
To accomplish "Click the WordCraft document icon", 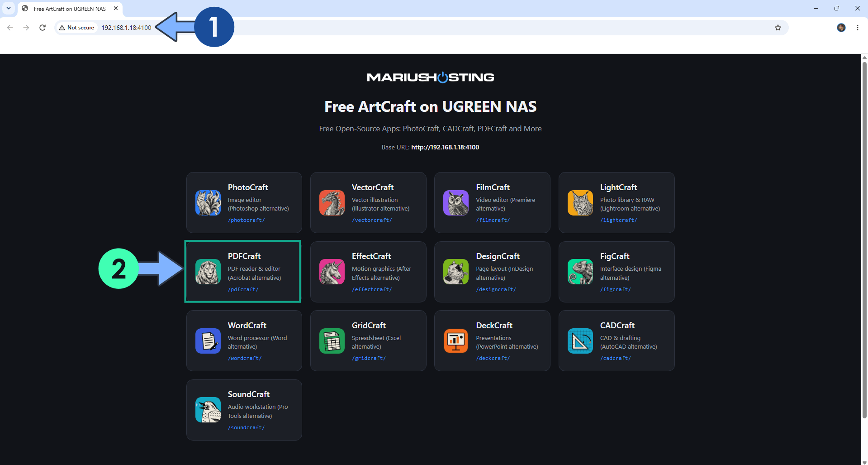I will coord(208,341).
